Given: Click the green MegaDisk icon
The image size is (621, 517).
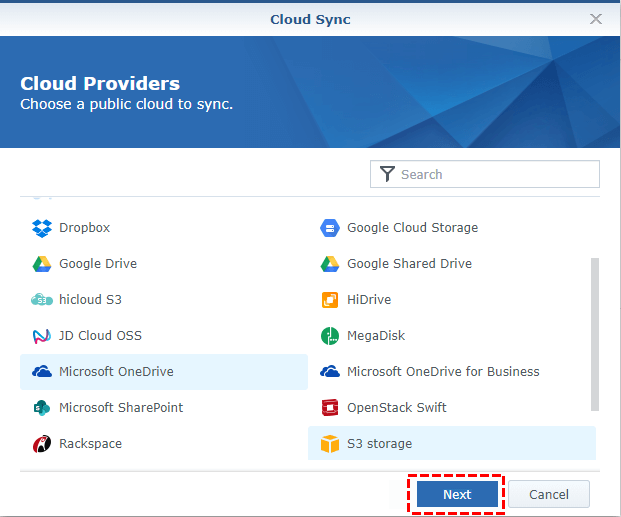Looking at the screenshot, I should pos(330,336).
